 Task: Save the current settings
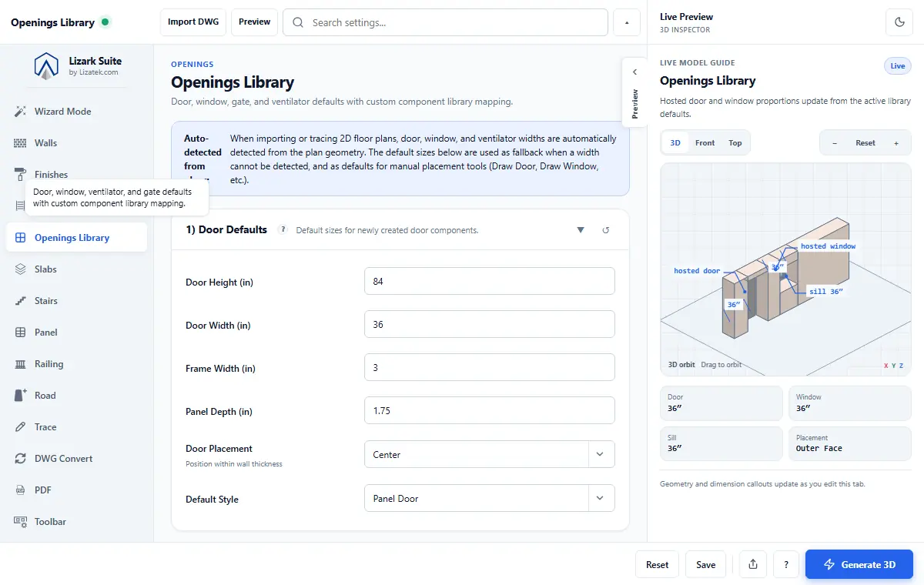point(706,564)
